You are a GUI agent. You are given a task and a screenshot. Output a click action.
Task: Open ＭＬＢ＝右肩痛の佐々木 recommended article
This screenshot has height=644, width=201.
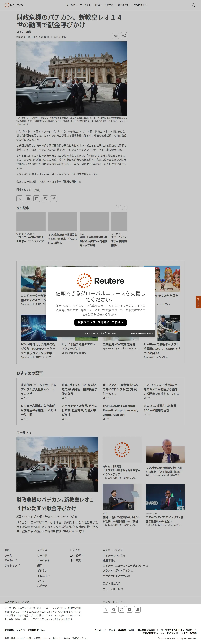[x=39, y=410]
